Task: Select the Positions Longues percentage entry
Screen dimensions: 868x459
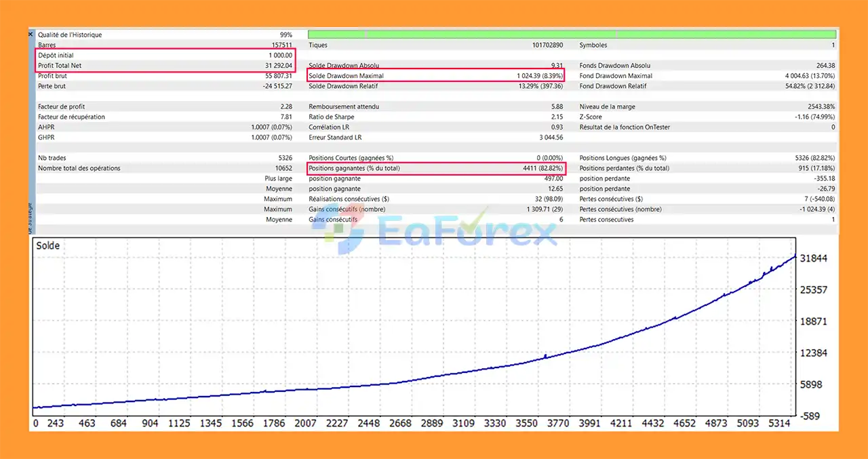Action: coord(811,158)
